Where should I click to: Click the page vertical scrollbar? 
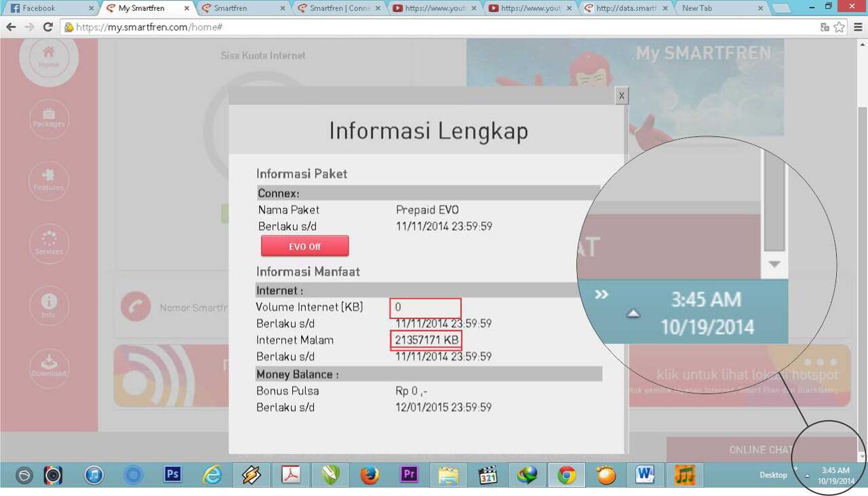coord(863,278)
